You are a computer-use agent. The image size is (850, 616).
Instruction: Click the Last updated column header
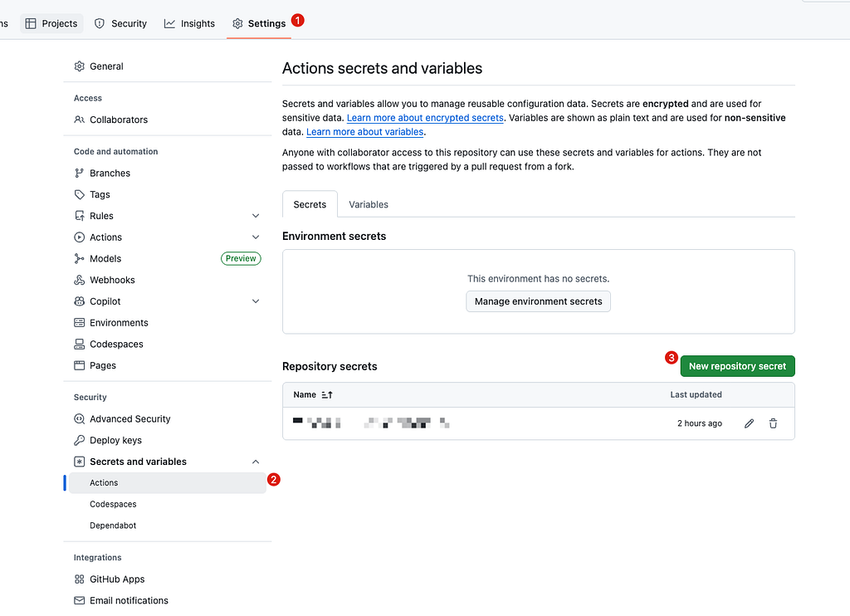pyautogui.click(x=696, y=395)
